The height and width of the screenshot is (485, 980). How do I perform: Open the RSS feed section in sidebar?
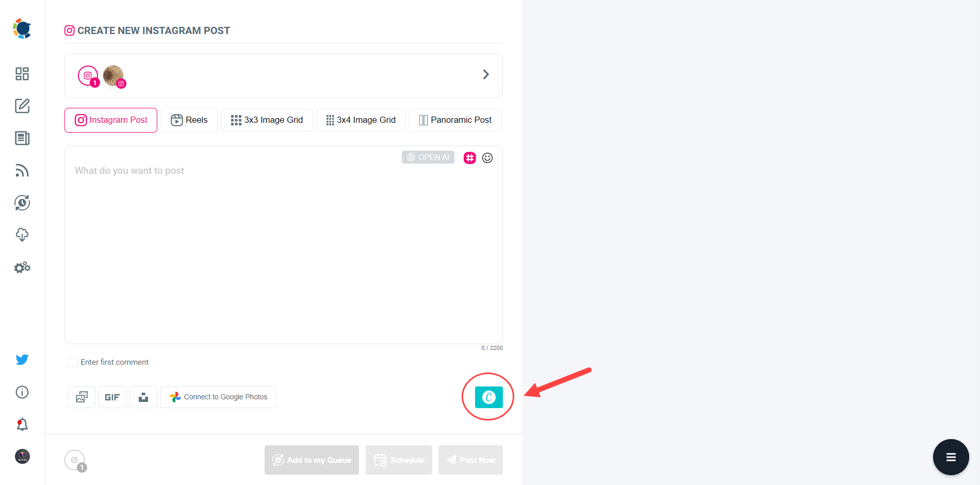[22, 170]
